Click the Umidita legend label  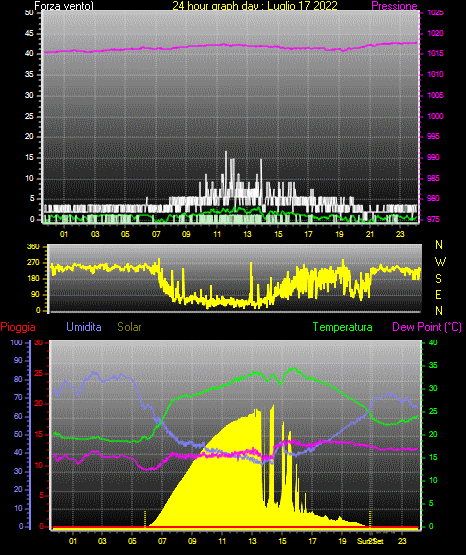click(84, 327)
